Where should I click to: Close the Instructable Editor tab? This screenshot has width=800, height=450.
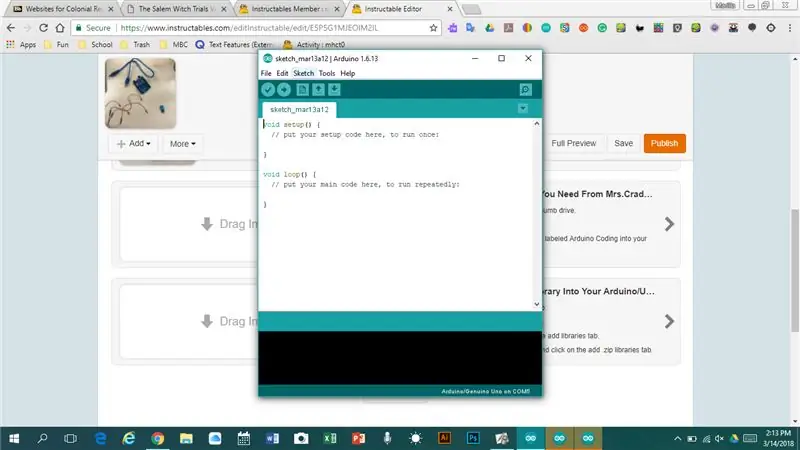449,9
